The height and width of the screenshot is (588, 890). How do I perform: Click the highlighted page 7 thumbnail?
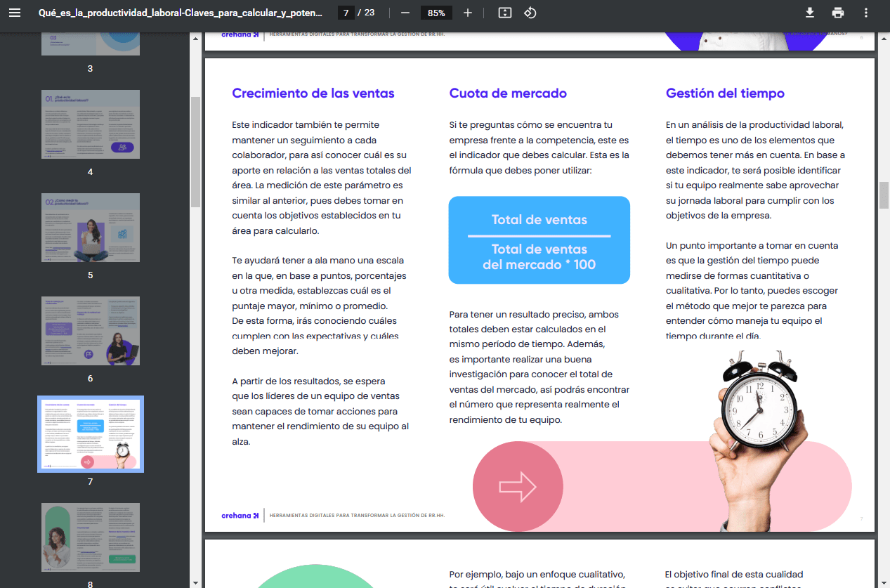(x=91, y=434)
